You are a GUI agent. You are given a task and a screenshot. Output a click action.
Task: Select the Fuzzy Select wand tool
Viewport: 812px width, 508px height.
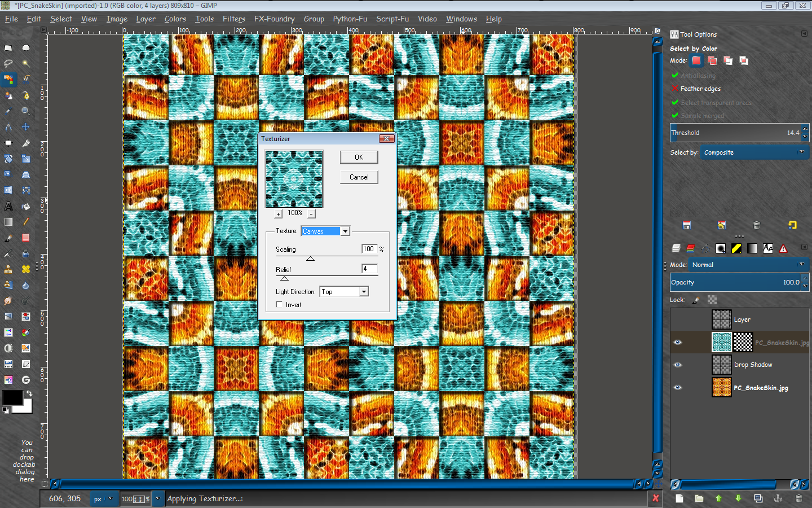(x=26, y=63)
